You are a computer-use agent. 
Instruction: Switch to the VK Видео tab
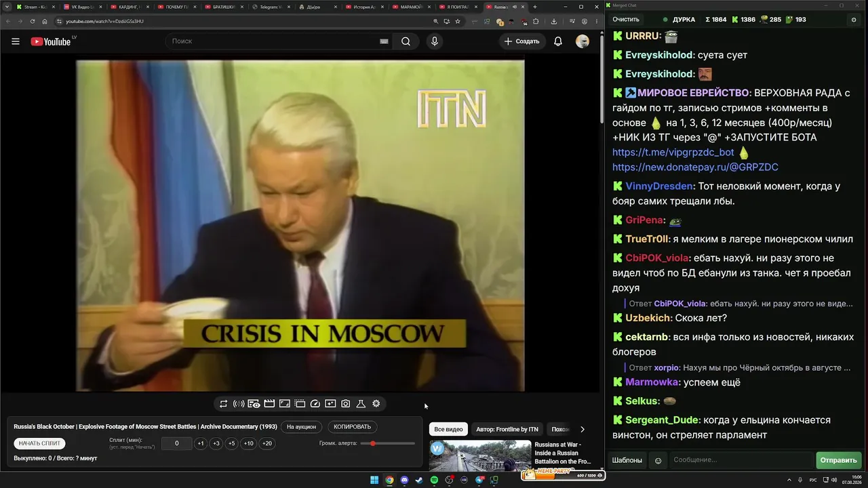tap(82, 7)
